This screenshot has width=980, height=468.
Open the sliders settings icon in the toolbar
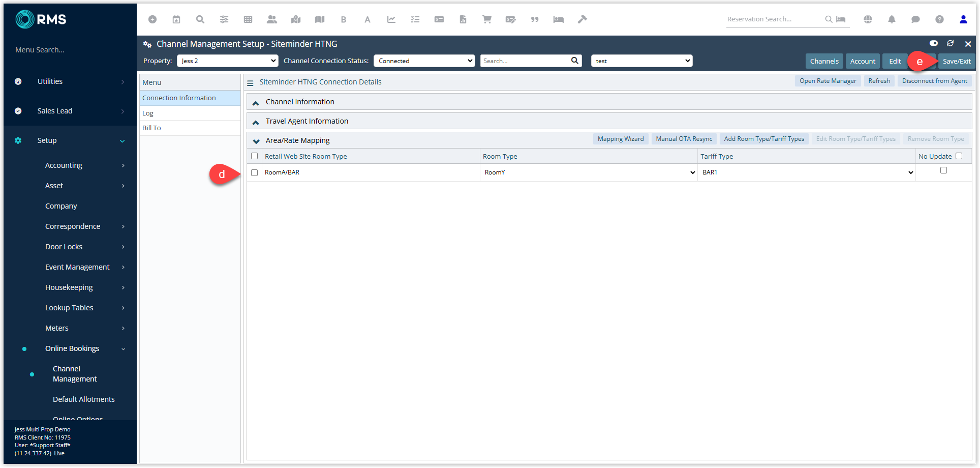click(x=224, y=19)
